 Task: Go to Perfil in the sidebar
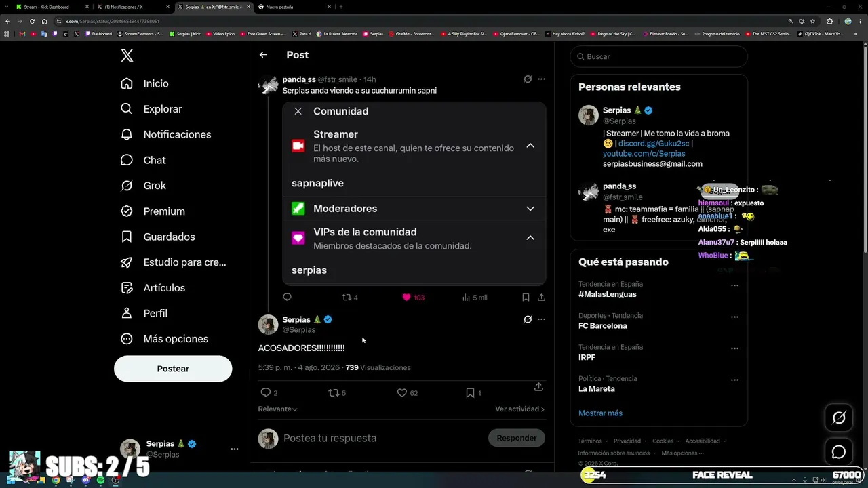pyautogui.click(x=144, y=313)
